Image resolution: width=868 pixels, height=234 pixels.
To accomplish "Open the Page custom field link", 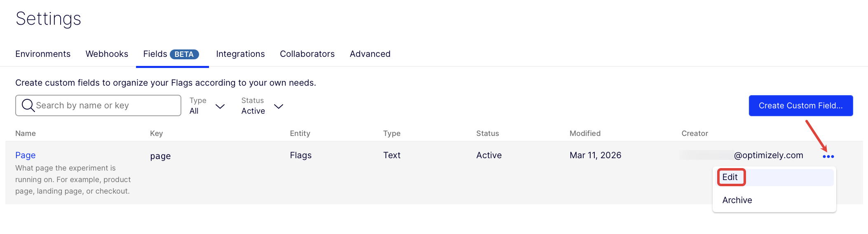I will point(26,155).
